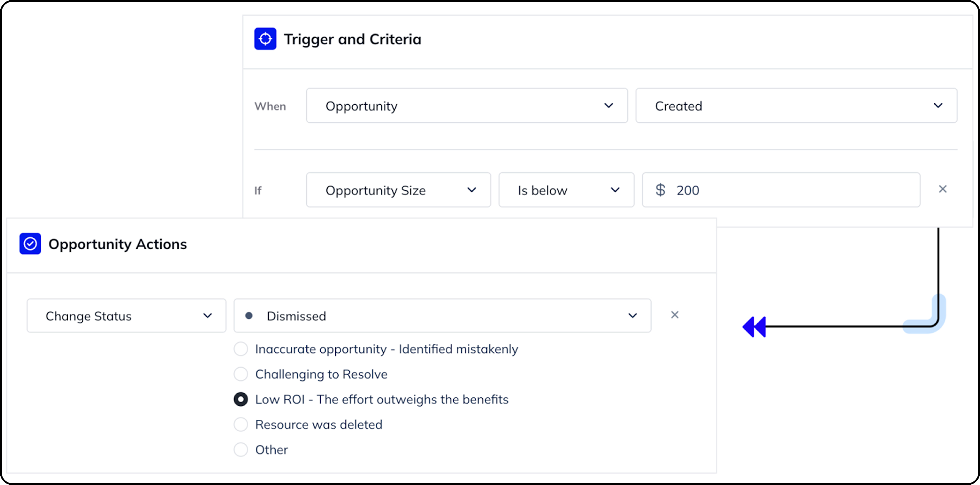This screenshot has height=485, width=980.
Task: Click the dollar sign icon in amount field
Action: click(x=661, y=190)
